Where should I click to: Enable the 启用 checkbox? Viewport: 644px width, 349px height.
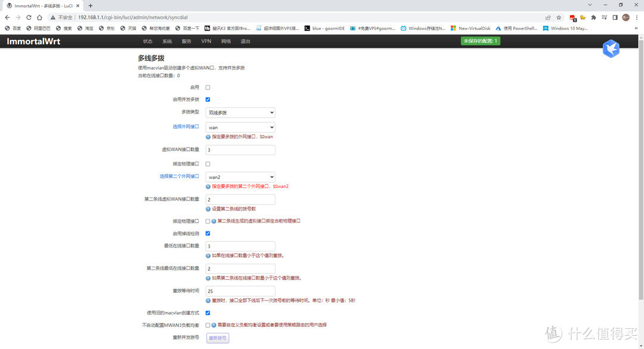coord(208,88)
